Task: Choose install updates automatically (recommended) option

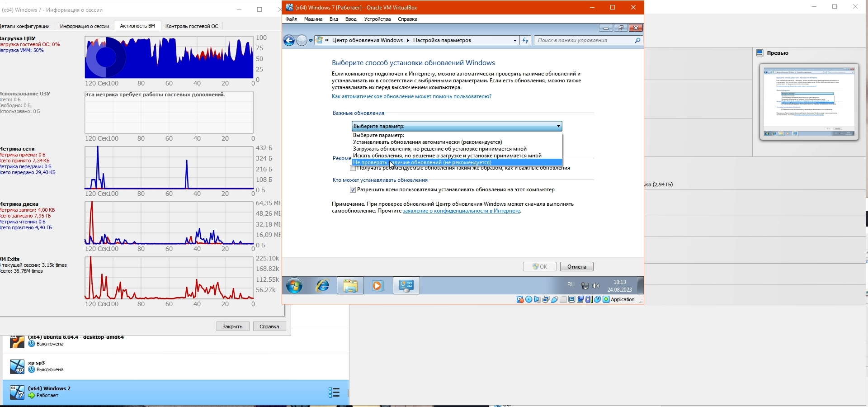Action: coord(457,142)
